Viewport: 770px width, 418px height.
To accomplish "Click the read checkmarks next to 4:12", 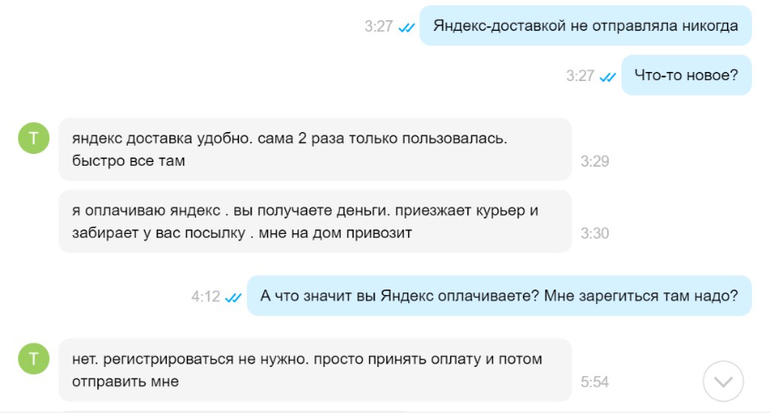I will click(x=233, y=297).
